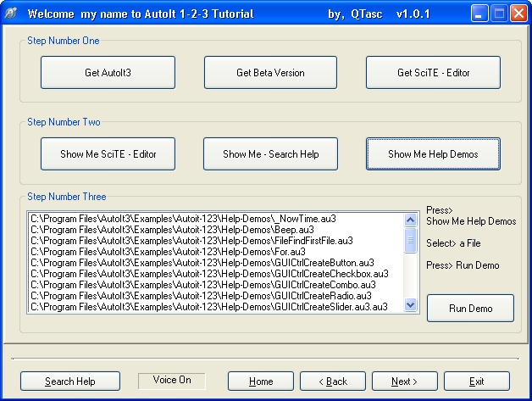
Task: Go to the Home page
Action: [261, 382]
